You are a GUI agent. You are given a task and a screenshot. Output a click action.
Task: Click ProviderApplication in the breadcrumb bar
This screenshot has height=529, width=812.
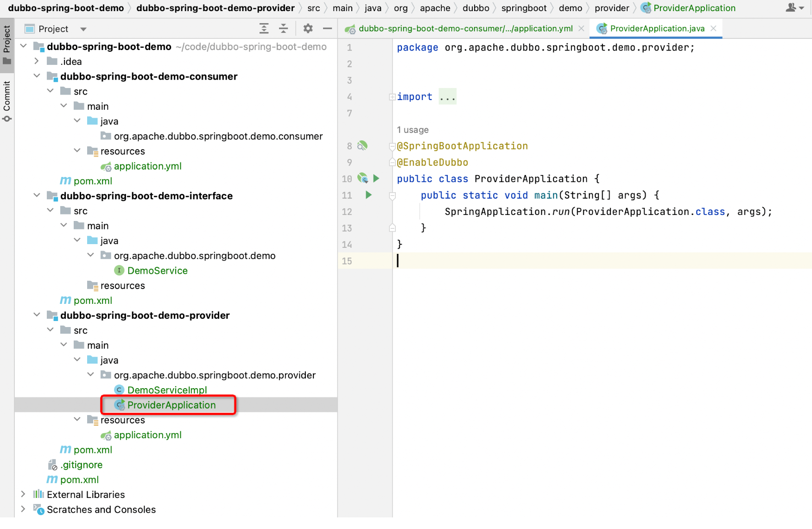click(x=694, y=8)
